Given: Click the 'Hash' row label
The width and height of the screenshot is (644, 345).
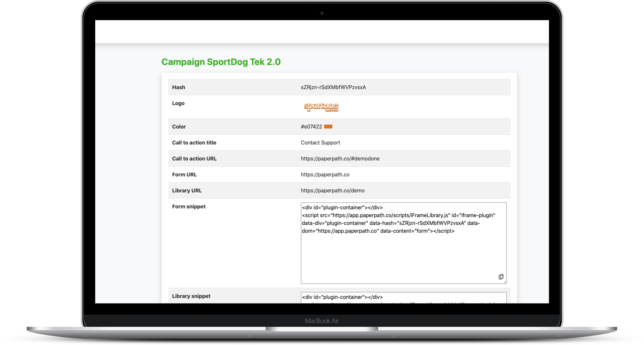Looking at the screenshot, I should (x=179, y=87).
